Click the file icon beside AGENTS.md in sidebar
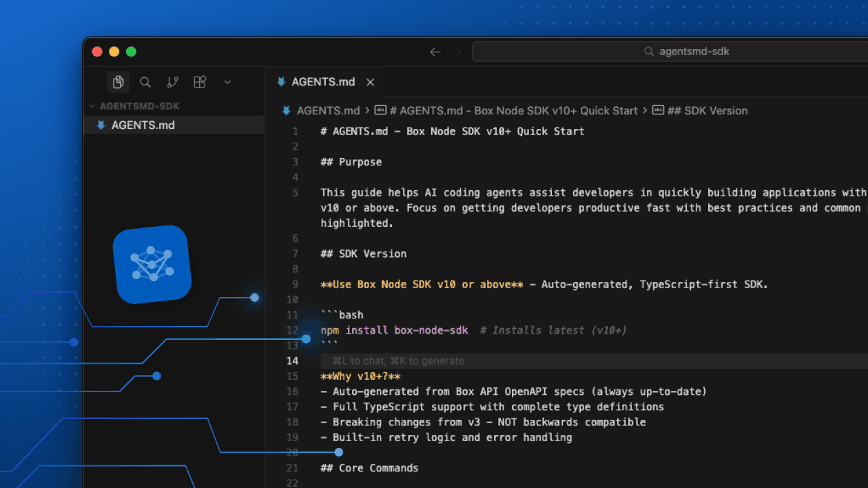 [101, 125]
